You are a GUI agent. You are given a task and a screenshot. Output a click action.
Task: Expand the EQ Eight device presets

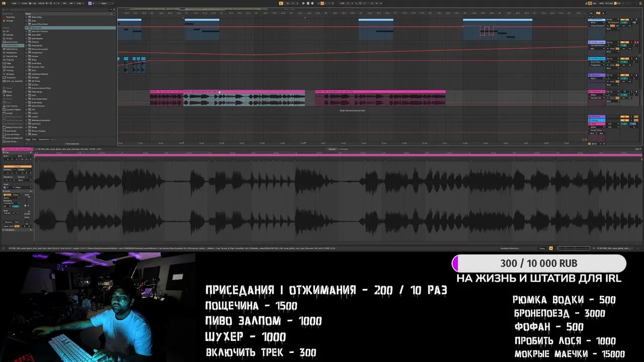click(x=27, y=77)
